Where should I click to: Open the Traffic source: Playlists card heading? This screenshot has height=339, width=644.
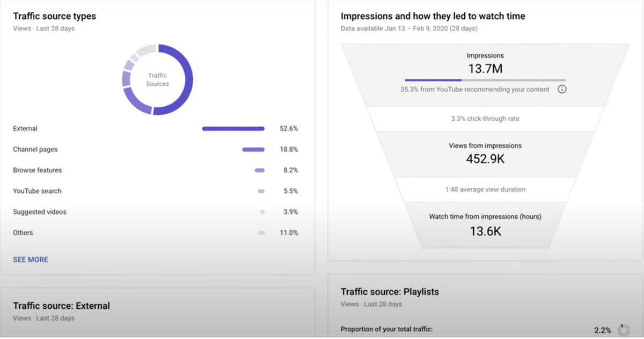[x=390, y=292]
